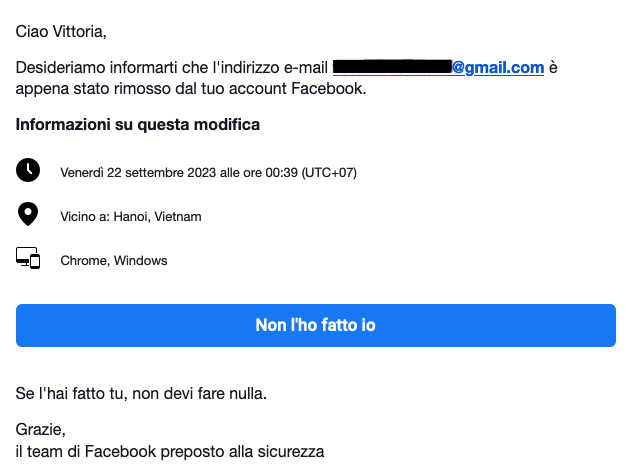This screenshot has height=476, width=630.
Task: Click the "Grazie," closing line
Action: click(41, 430)
